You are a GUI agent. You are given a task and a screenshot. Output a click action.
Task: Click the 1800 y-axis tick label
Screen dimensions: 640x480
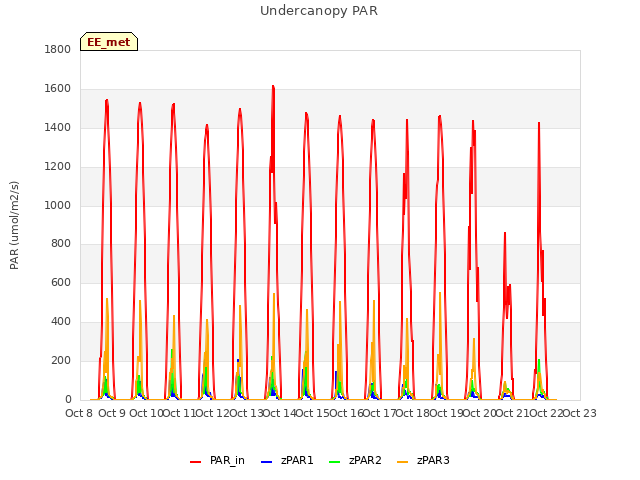pyautogui.click(x=58, y=50)
